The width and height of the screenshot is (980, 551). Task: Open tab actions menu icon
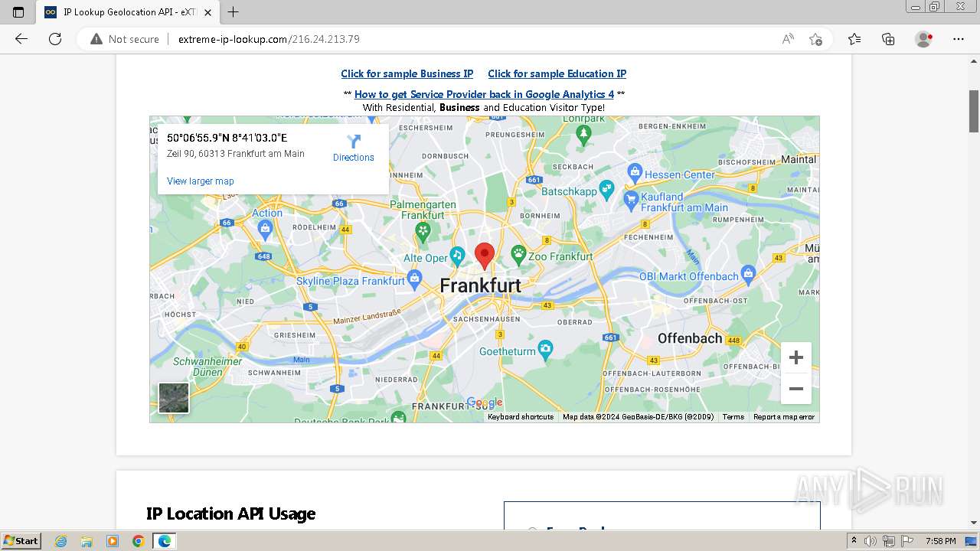(18, 12)
